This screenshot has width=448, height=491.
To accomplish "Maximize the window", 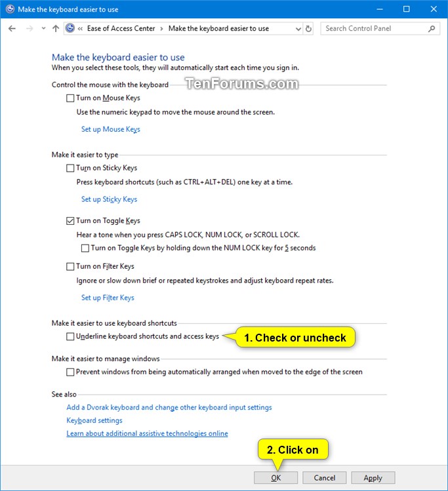I will [406, 9].
